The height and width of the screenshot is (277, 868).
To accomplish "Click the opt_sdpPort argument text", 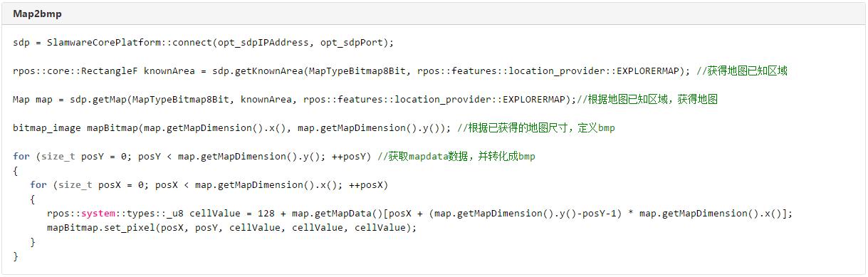I will coord(351,42).
